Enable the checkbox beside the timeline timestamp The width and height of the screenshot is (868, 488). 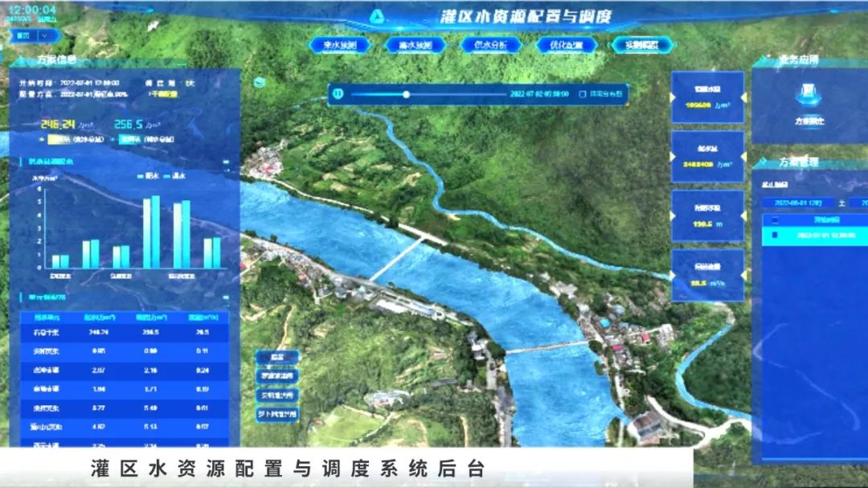pyautogui.click(x=583, y=94)
